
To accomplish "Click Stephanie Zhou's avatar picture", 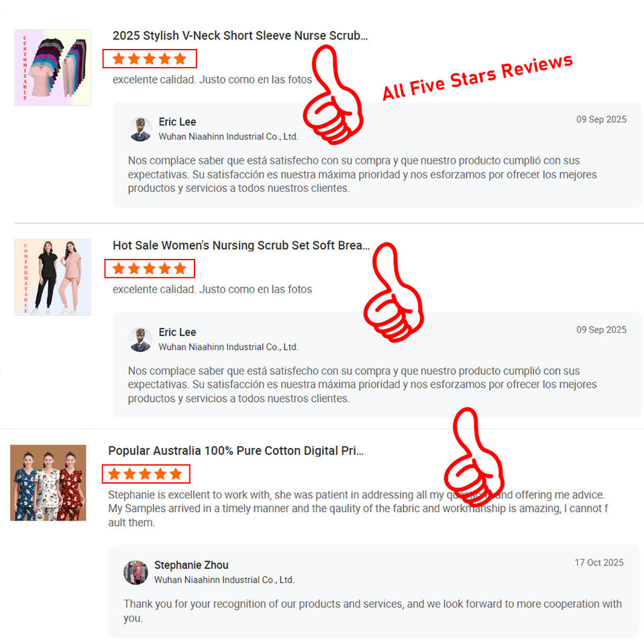I will (x=136, y=572).
